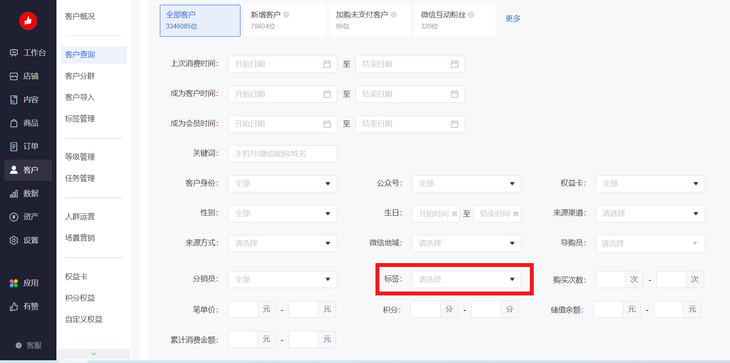Click 积分 minimum input
The image size is (730, 363).
(x=426, y=309)
